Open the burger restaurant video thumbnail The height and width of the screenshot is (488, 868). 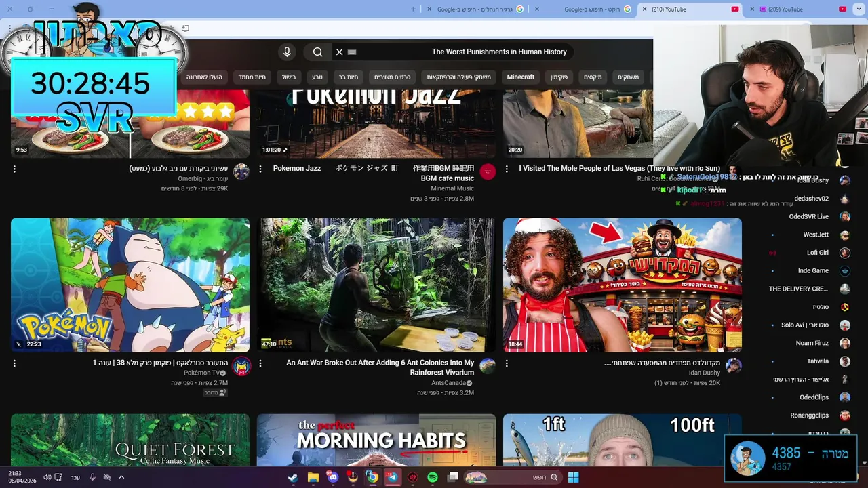623,285
